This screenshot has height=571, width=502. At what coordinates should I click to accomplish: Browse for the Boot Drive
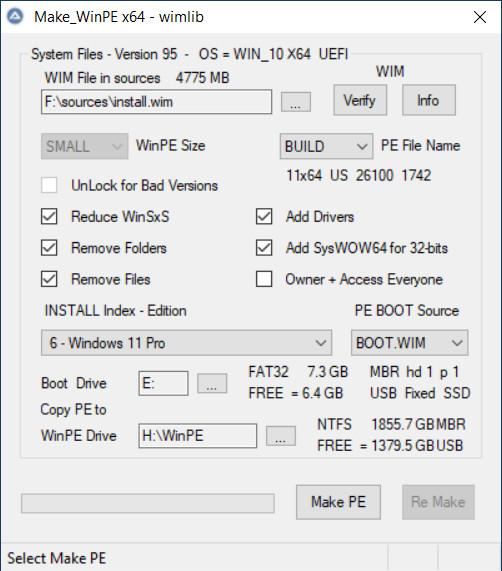212,383
